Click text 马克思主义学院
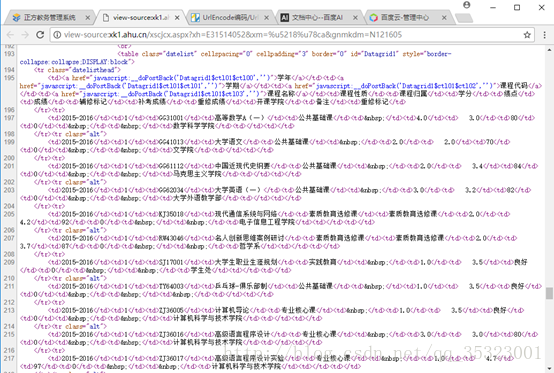The height and width of the screenshot is (373, 554). [197, 174]
